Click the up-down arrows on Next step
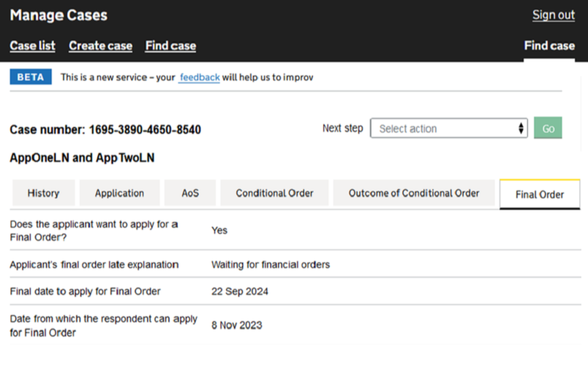Viewport: 588px width, 392px height. 521,129
